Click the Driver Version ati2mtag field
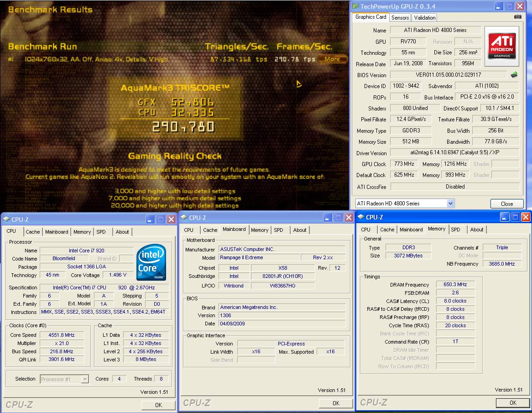Screen dimensions: 532x413 tap(454, 153)
